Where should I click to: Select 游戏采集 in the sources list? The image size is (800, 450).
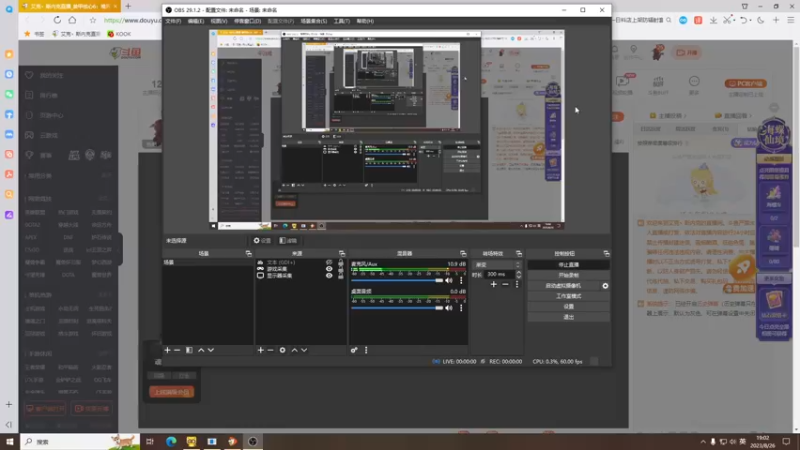(x=278, y=269)
